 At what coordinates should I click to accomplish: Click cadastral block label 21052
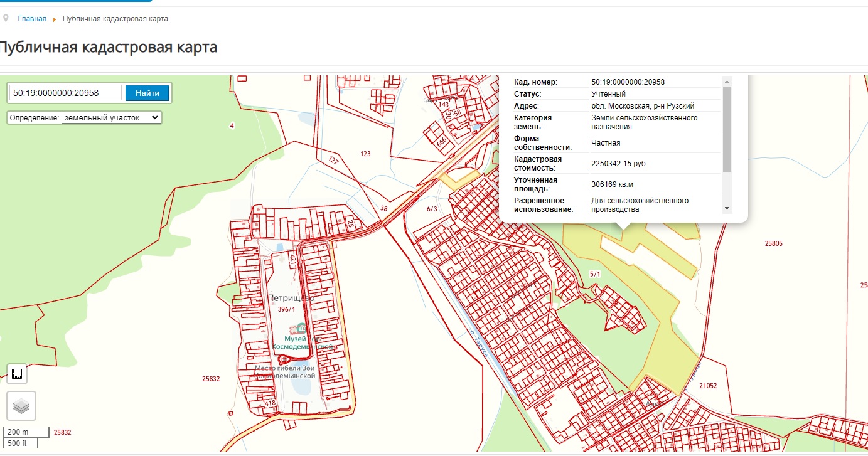(707, 386)
